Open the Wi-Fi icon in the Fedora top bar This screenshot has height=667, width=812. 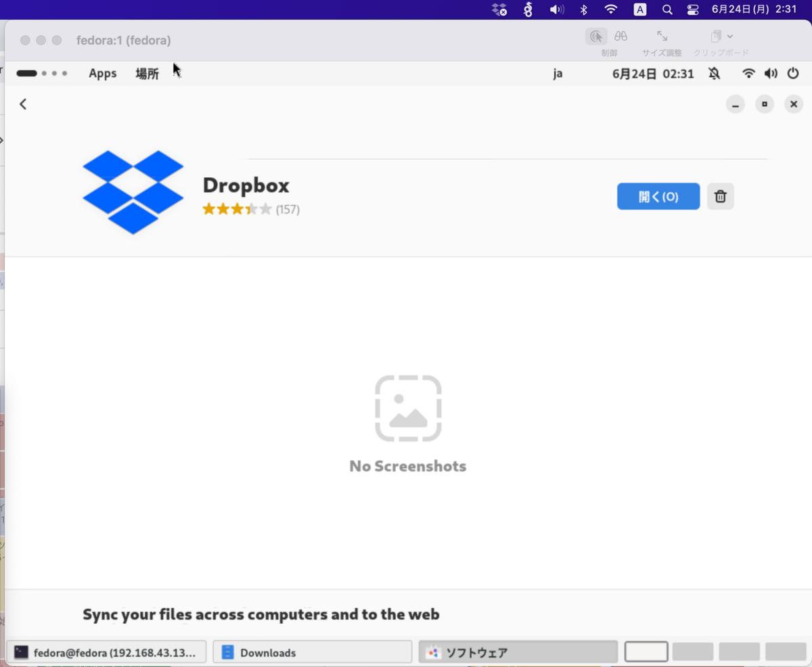click(748, 73)
